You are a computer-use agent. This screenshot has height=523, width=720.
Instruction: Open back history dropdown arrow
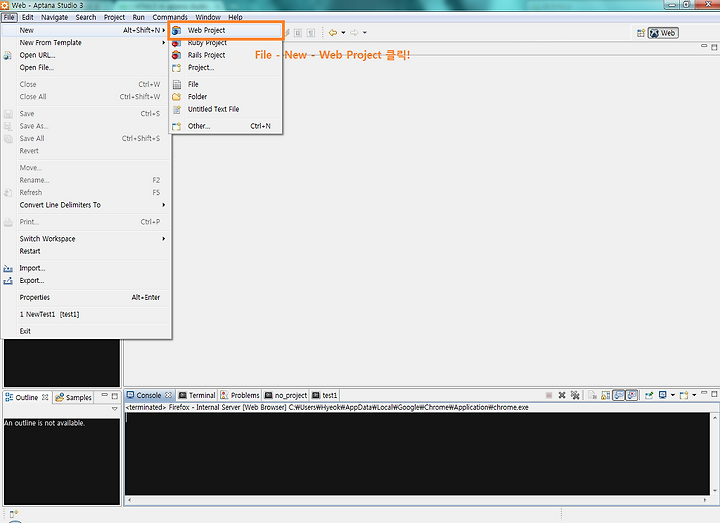pyautogui.click(x=343, y=33)
